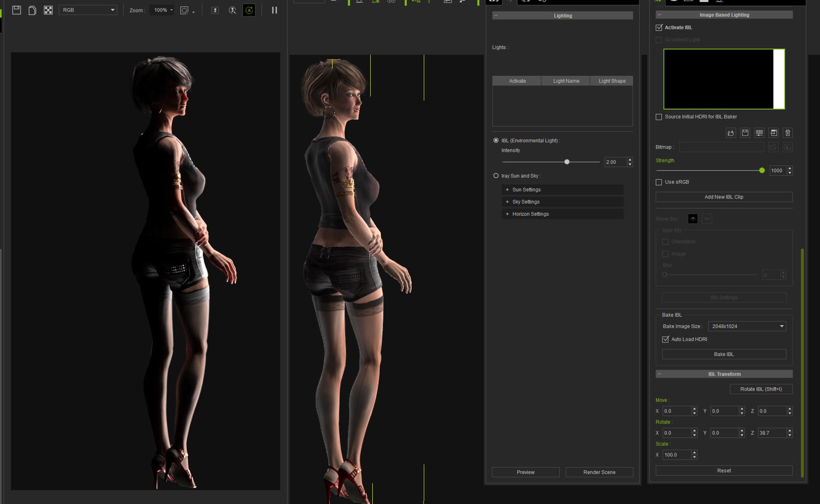The width and height of the screenshot is (820, 504).
Task: Click the Move Z value field
Action: pos(772,411)
